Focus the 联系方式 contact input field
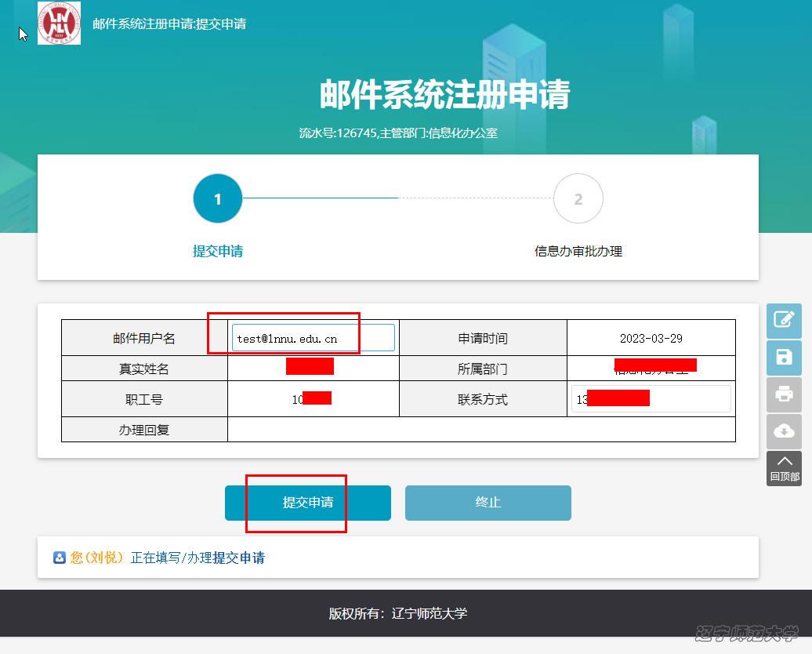Screen dimensions: 812x654 pos(651,398)
